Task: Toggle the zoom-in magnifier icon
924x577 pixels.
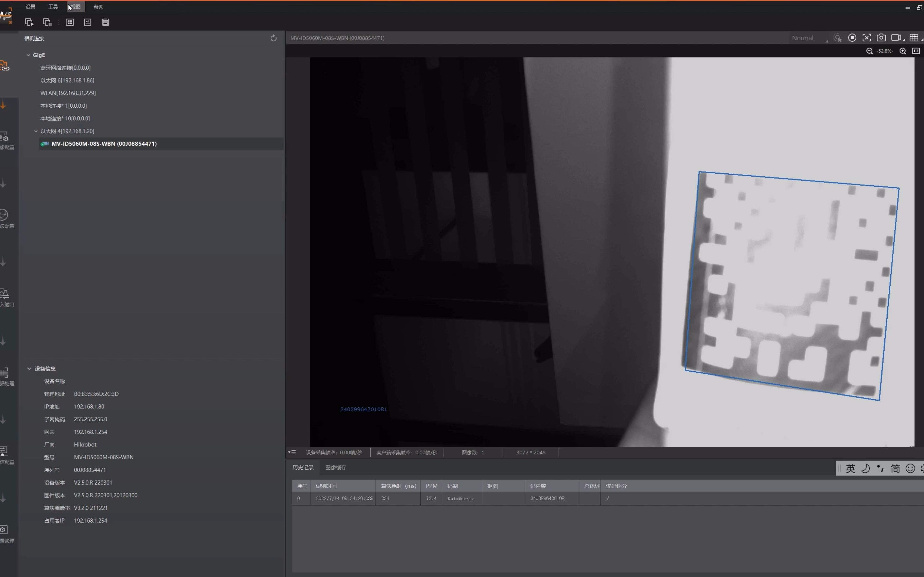Action: tap(901, 51)
